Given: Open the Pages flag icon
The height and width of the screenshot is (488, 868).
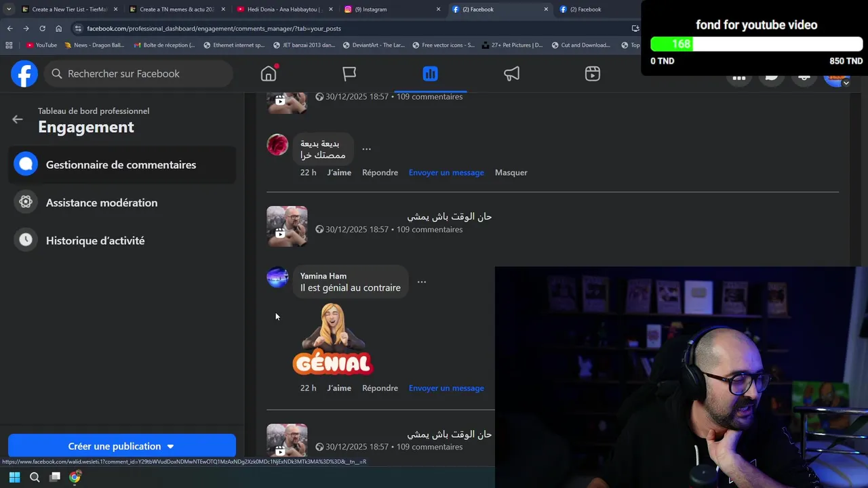Looking at the screenshot, I should 349,73.
